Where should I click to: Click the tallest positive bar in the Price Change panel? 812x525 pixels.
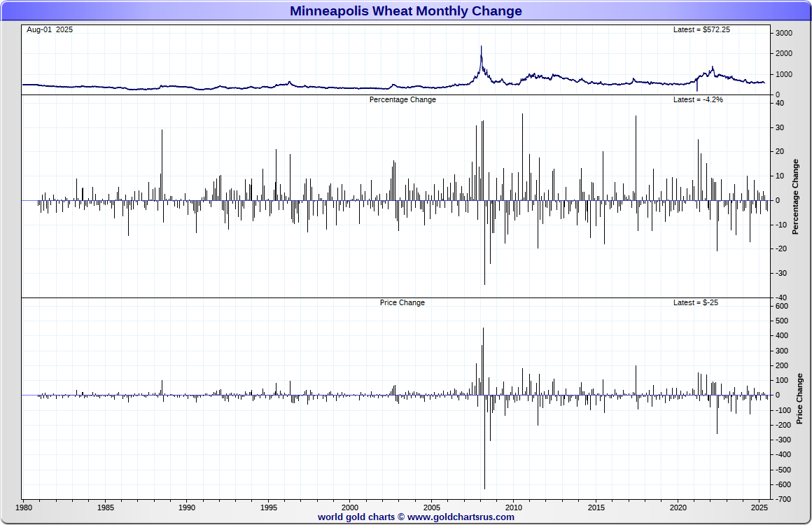(x=483, y=361)
